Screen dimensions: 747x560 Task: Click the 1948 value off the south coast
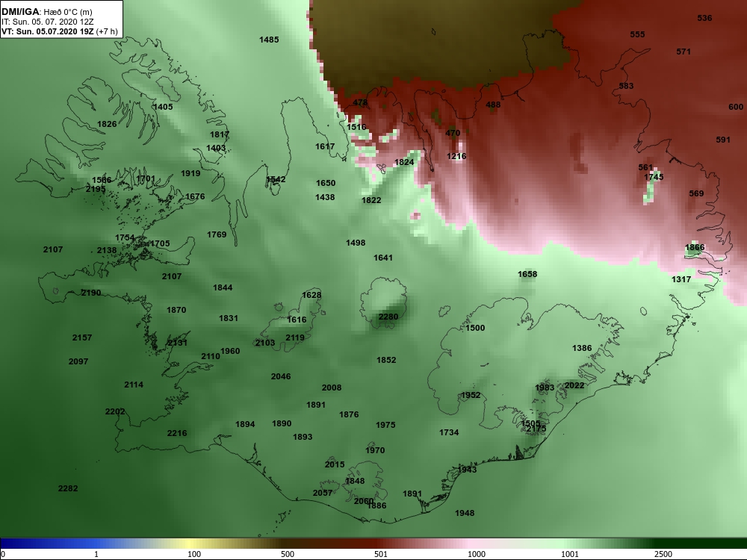click(465, 513)
